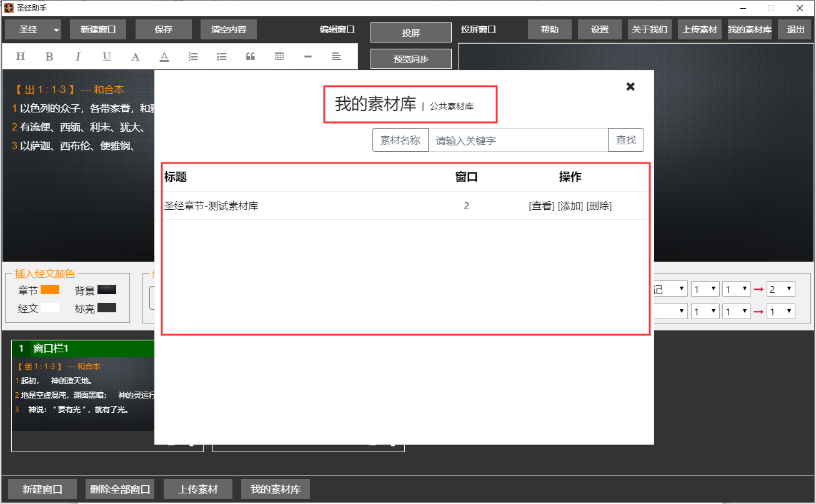
Task: Open the 圣经 dropdown arrow
Action: (56, 30)
